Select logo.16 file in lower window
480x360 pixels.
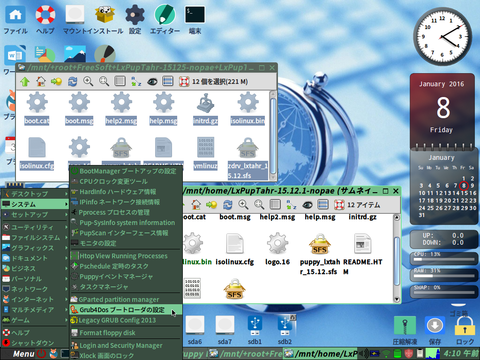tap(277, 249)
